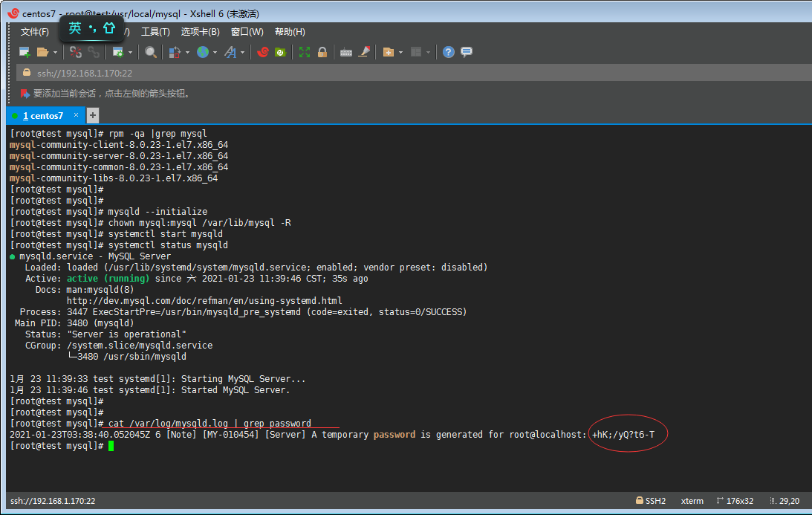Click the Disconnect icon in toolbar
This screenshot has height=515, width=812.
pos(75,52)
